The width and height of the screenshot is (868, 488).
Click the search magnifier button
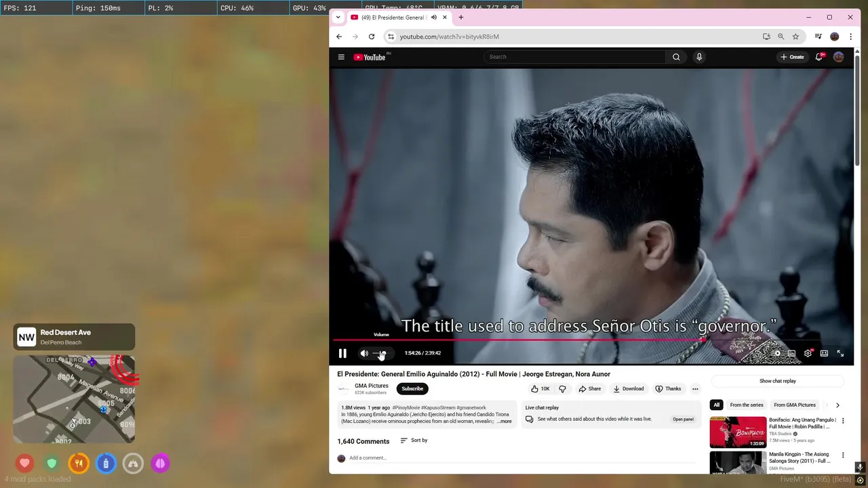[676, 57]
